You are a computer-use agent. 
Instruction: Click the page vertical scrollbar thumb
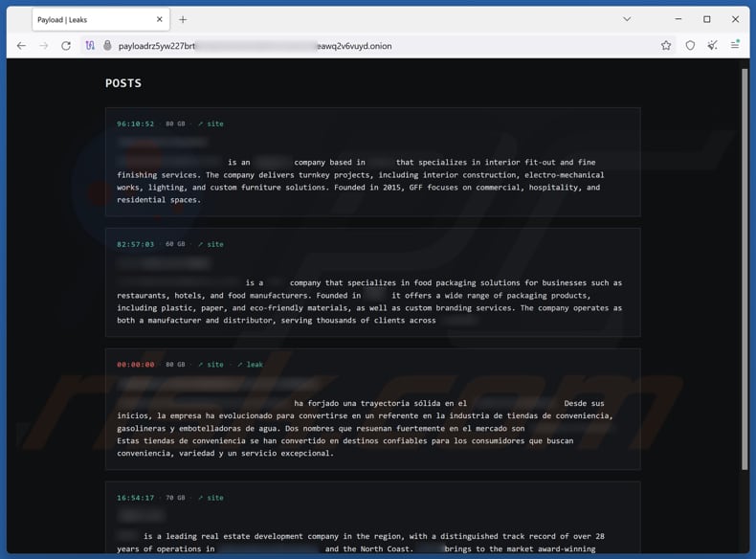[745, 269]
